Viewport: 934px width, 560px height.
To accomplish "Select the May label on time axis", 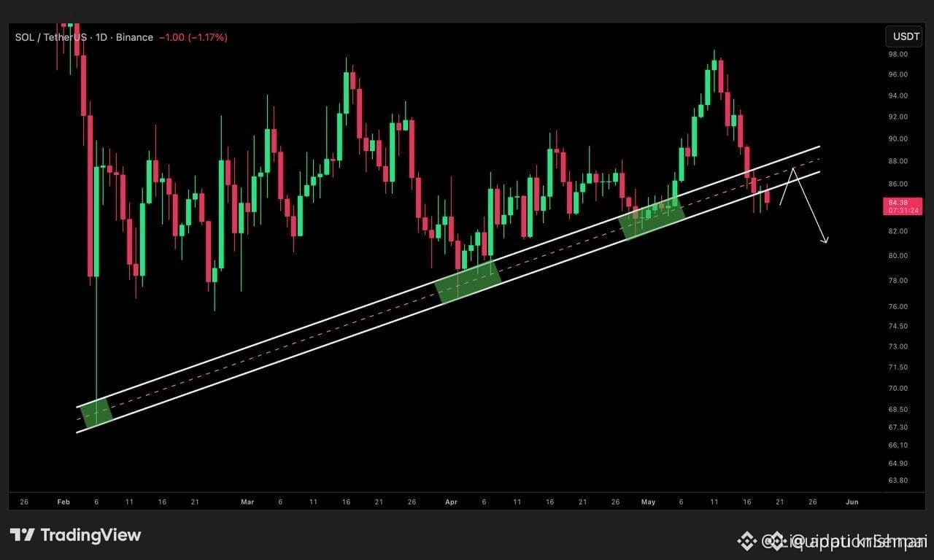I will pos(648,502).
